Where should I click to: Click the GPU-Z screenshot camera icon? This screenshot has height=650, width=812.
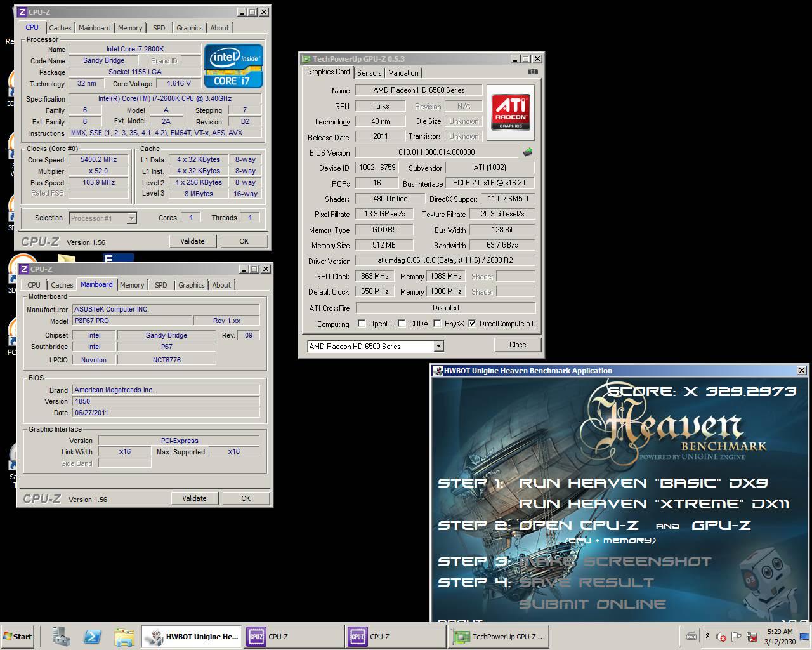(x=532, y=72)
